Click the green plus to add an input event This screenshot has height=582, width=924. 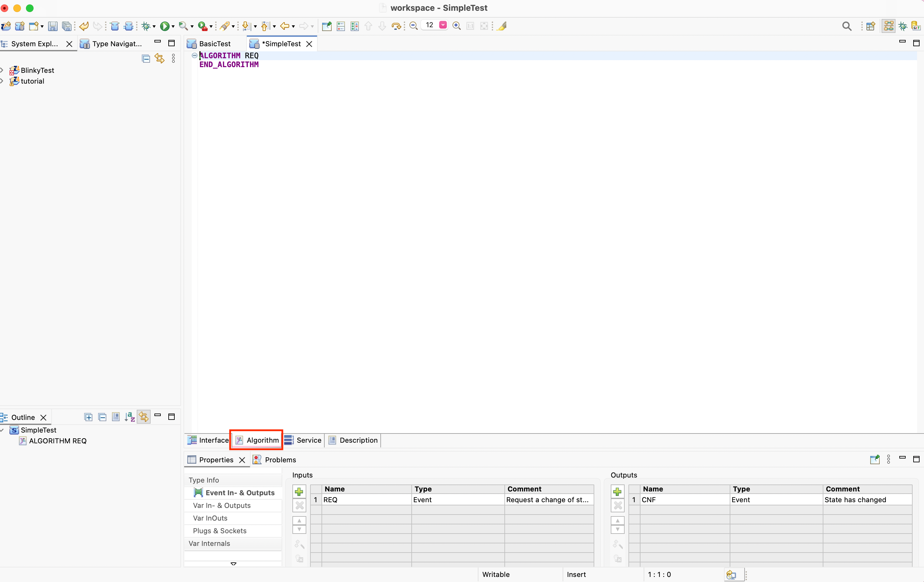tap(299, 492)
